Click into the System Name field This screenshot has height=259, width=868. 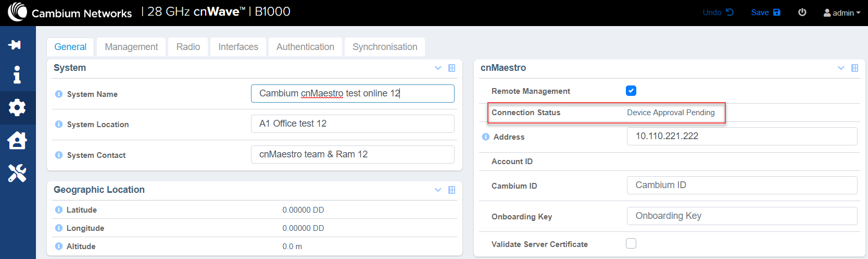tap(353, 93)
